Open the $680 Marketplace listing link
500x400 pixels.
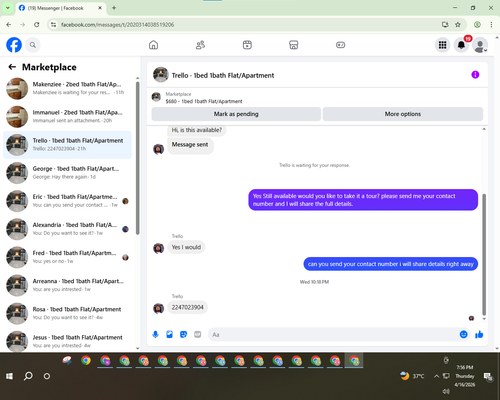(204, 101)
